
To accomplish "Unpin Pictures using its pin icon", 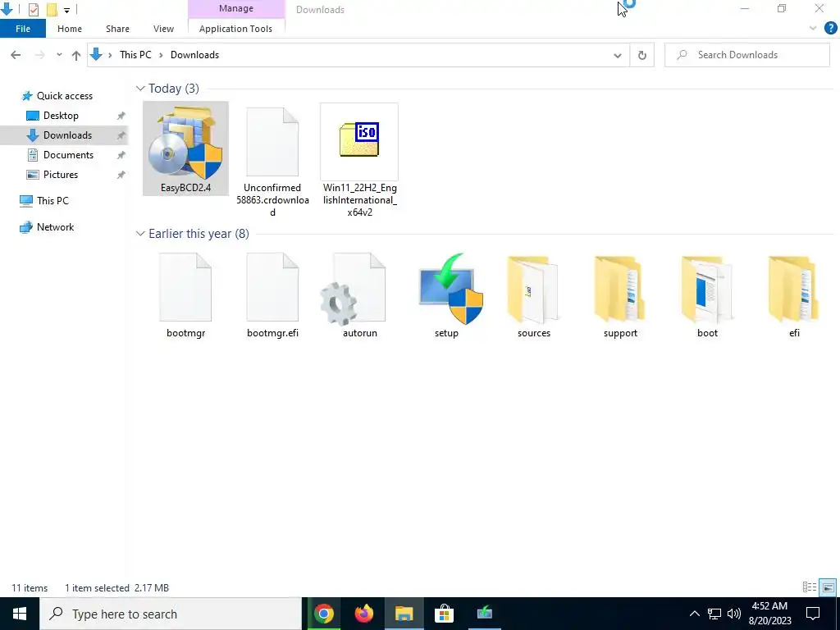I will click(121, 175).
